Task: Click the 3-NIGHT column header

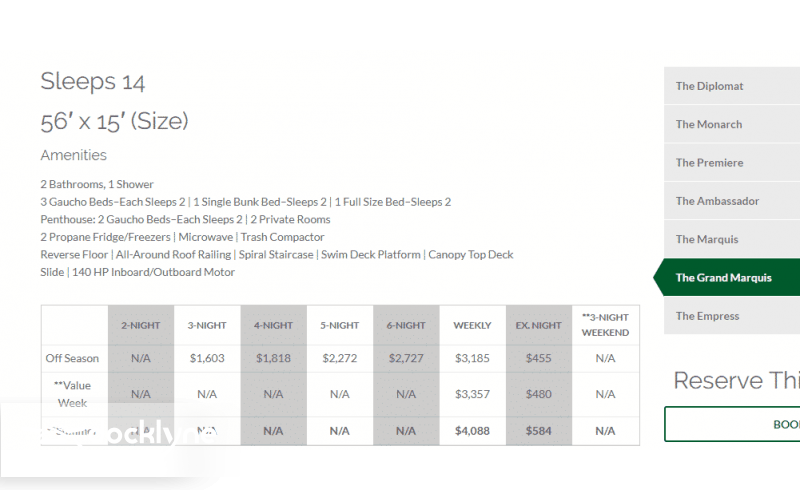Action: click(x=207, y=325)
